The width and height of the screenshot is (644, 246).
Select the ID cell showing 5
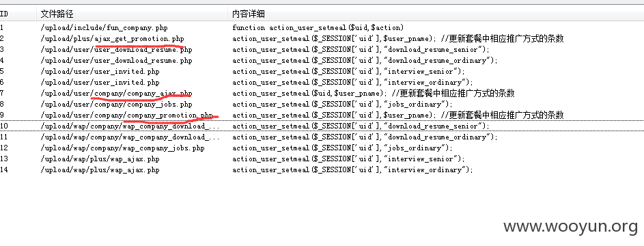(1, 72)
